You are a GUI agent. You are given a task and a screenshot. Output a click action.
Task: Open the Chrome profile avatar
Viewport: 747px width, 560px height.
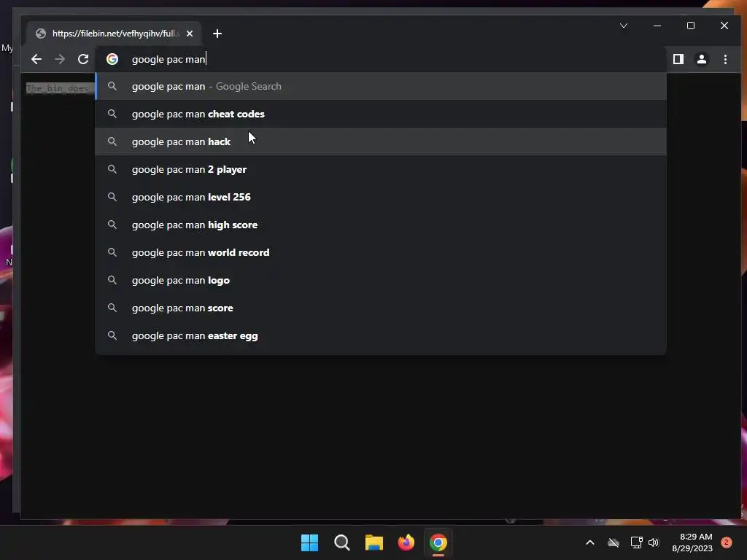(702, 59)
